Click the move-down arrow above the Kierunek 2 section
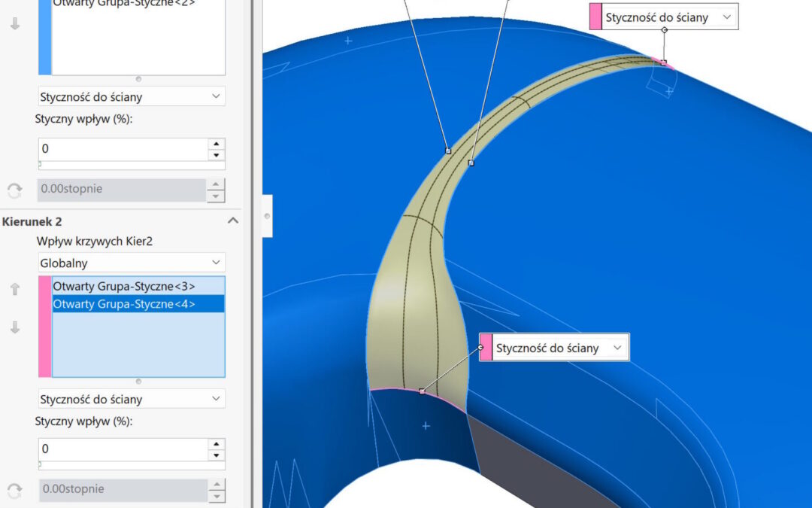 tap(14, 24)
